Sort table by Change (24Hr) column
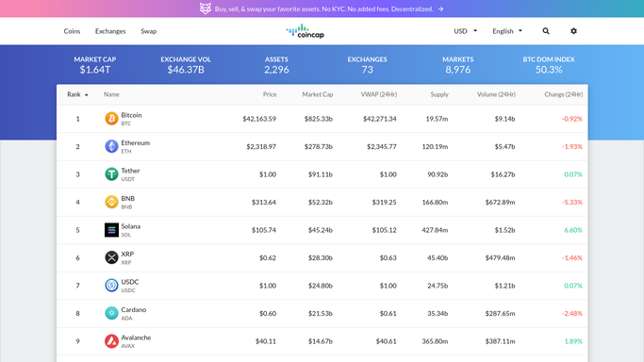Screen dimensions: 644x362 [x=564, y=94]
